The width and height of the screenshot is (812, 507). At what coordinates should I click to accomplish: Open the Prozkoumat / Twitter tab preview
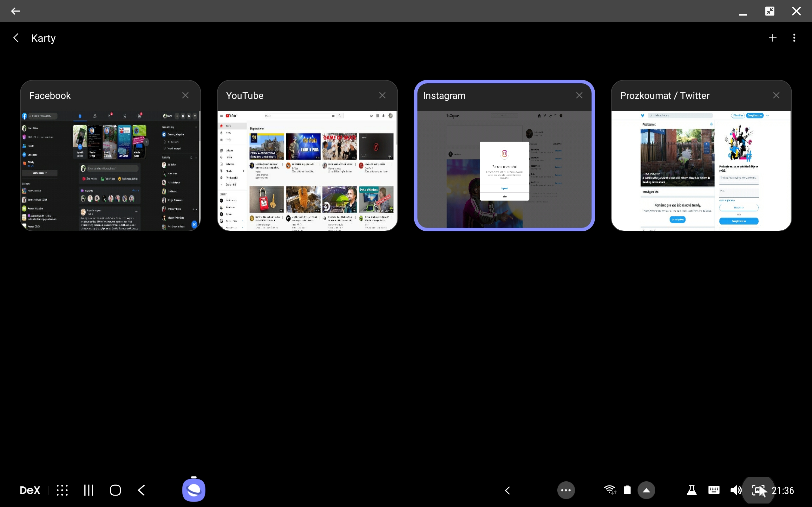pyautogui.click(x=701, y=170)
